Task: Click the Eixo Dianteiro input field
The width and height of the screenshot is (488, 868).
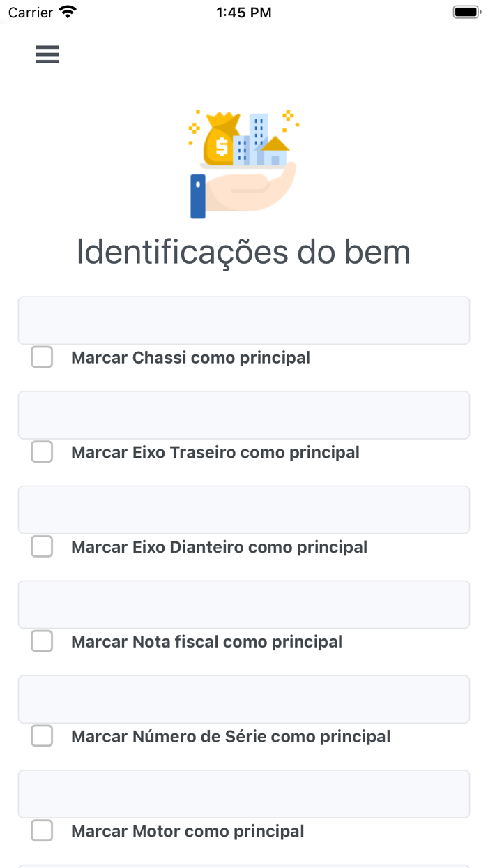Action: (243, 509)
